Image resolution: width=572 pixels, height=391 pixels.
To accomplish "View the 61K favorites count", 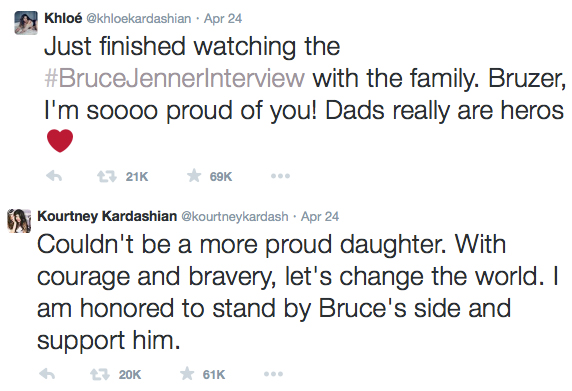I will pyautogui.click(x=214, y=375).
